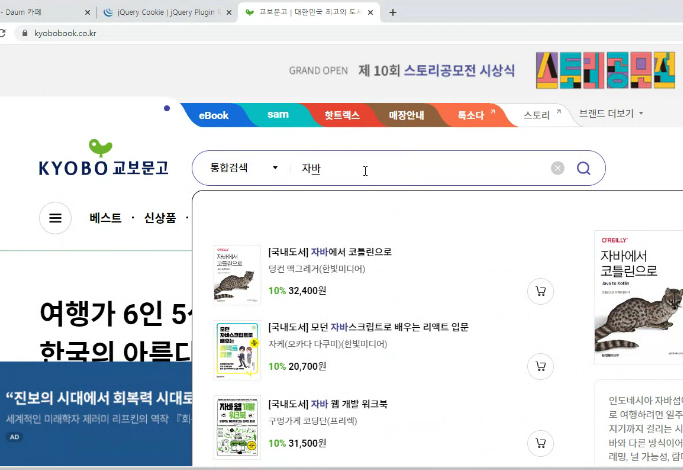The height and width of the screenshot is (470, 683).
Task: Click the 리액트 입문 book cover thumbnail
Action: [x=237, y=350]
